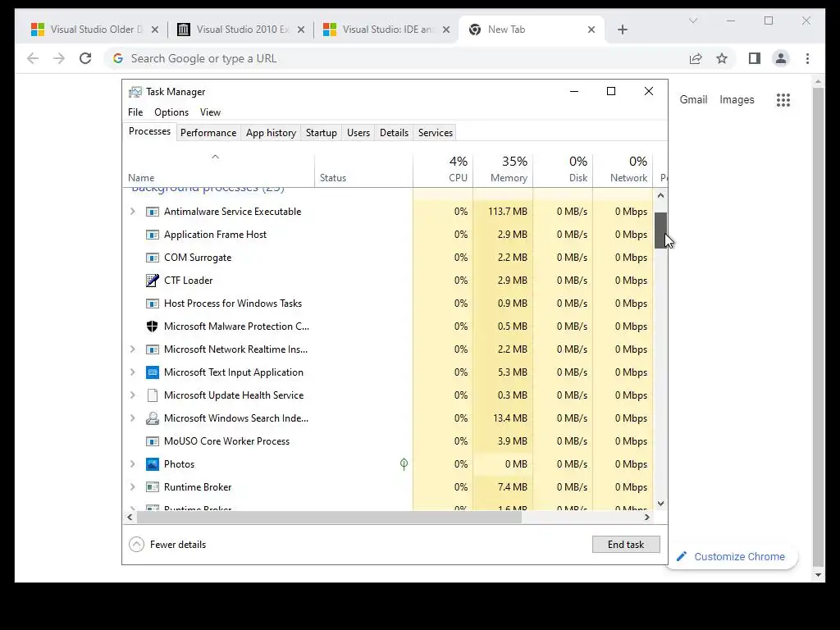Bookmark this tab with star icon
The width and height of the screenshot is (840, 630).
click(722, 58)
